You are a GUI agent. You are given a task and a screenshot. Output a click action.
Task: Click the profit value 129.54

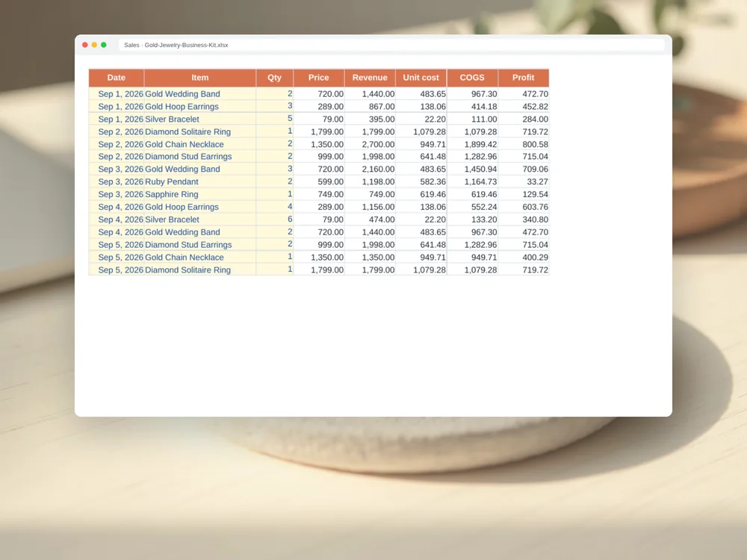[x=535, y=194]
